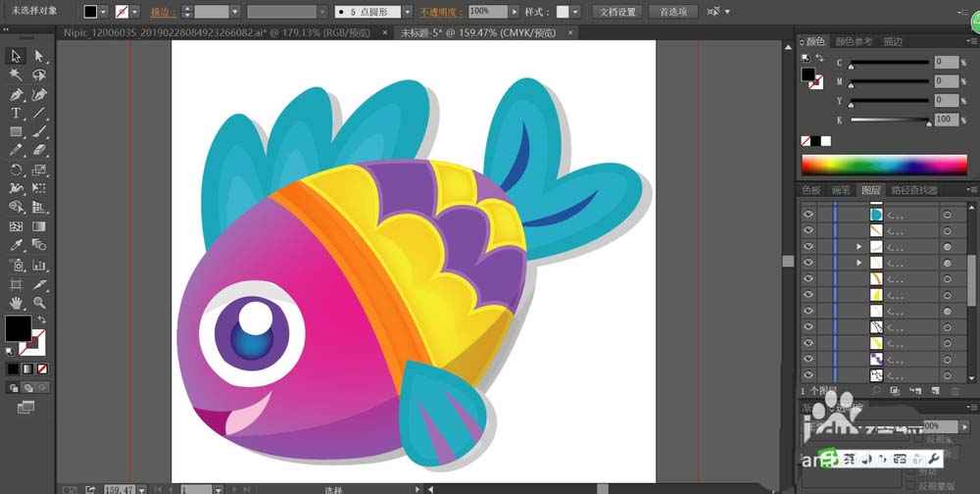Image resolution: width=980 pixels, height=494 pixels.
Task: Pick a color from the spectrum bar
Action: [884, 165]
